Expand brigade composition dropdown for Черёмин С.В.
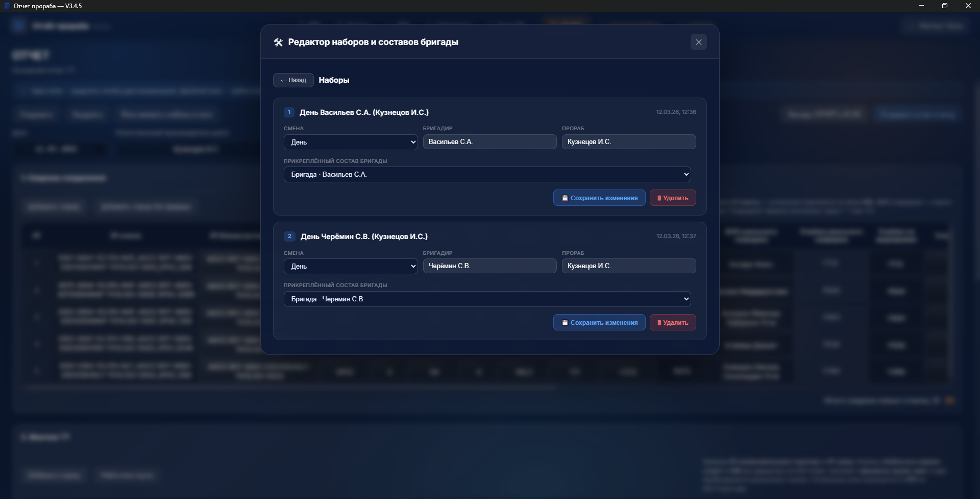Screen dimensions: 980x499 tap(487, 299)
